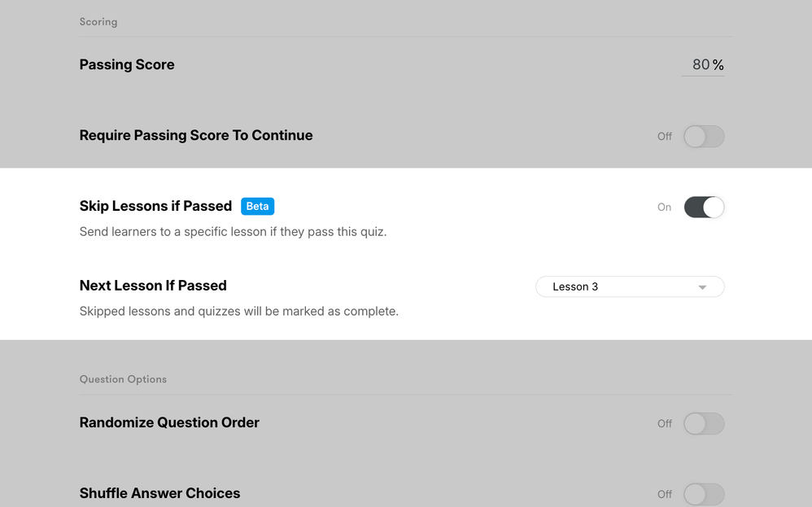The height and width of the screenshot is (507, 812).
Task: Open the Lesson 3 dropdown
Action: point(629,287)
